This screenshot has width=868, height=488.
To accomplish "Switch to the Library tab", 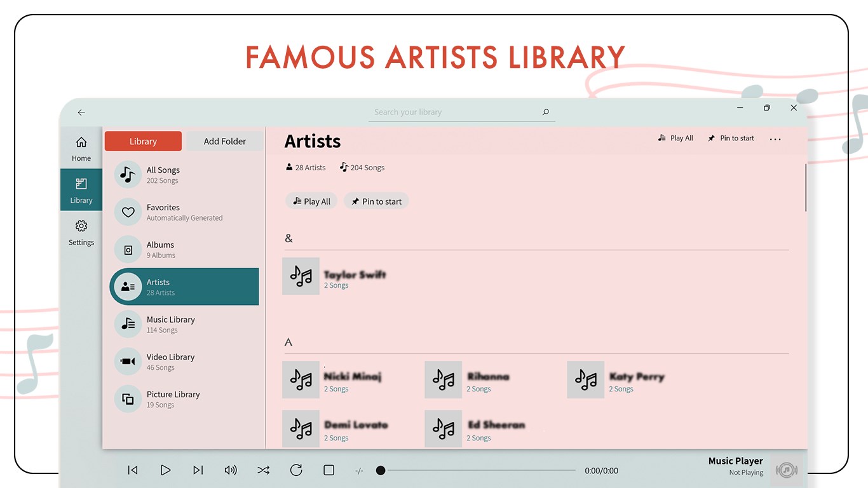I will tap(142, 140).
